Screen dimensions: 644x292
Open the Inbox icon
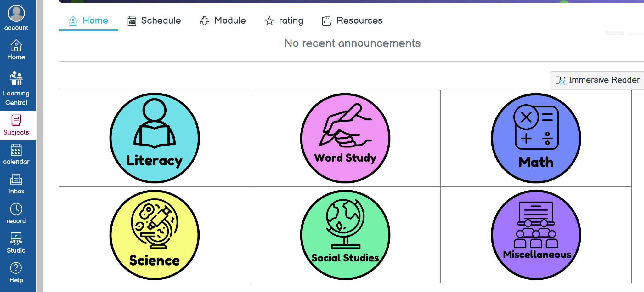[16, 179]
